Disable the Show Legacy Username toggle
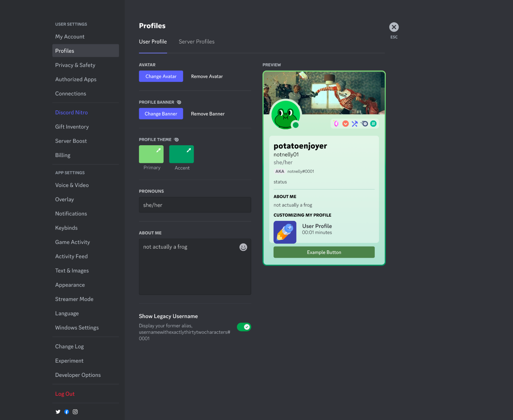This screenshot has height=420, width=513. tap(244, 327)
